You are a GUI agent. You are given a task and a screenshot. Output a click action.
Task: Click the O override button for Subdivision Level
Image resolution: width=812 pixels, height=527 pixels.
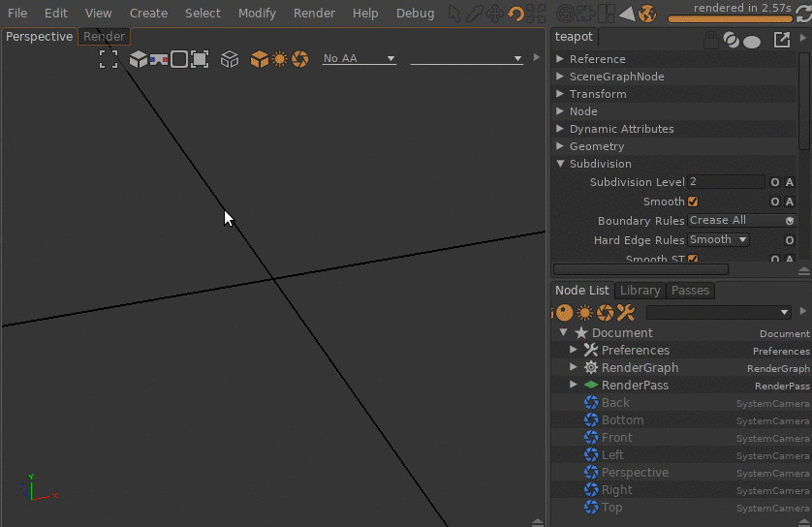coord(774,182)
